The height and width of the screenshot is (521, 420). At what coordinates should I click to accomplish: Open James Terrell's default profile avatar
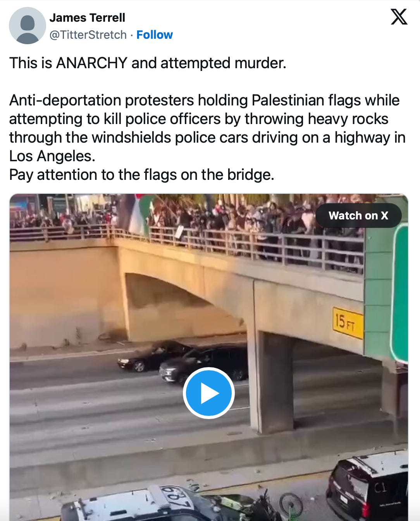tap(27, 26)
